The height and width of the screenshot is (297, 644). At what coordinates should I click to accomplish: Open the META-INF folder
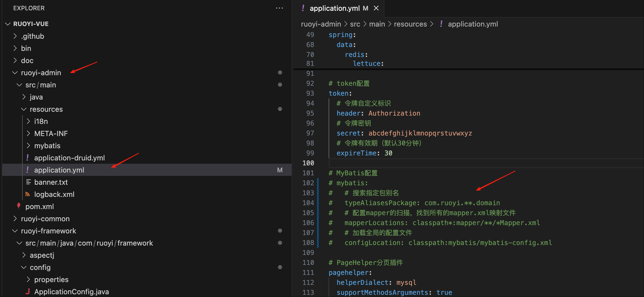[x=51, y=134]
